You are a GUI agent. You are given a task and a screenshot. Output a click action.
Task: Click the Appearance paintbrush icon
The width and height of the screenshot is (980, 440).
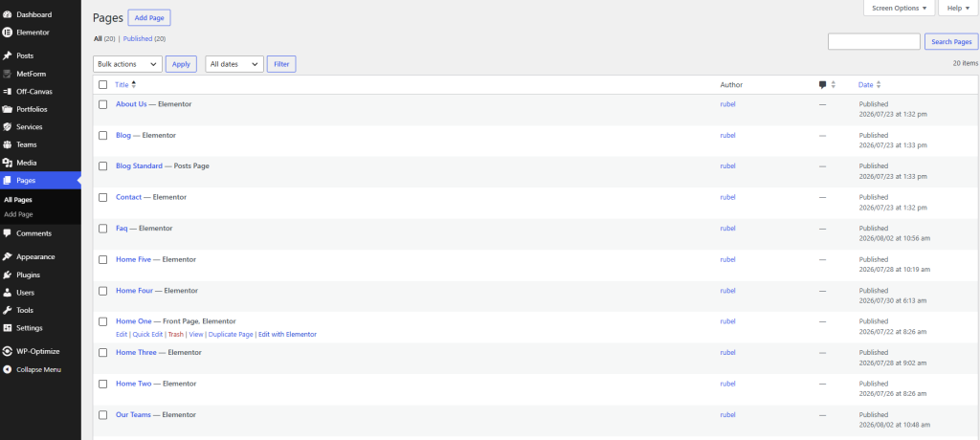click(8, 257)
